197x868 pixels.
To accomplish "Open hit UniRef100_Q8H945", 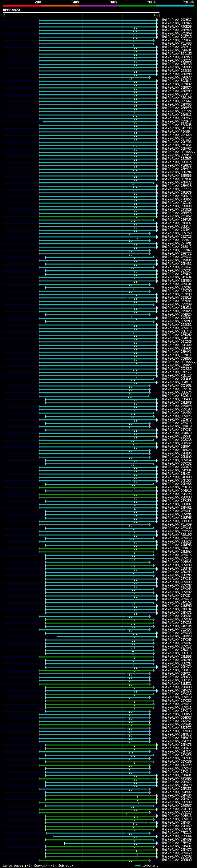I will point(177,30).
